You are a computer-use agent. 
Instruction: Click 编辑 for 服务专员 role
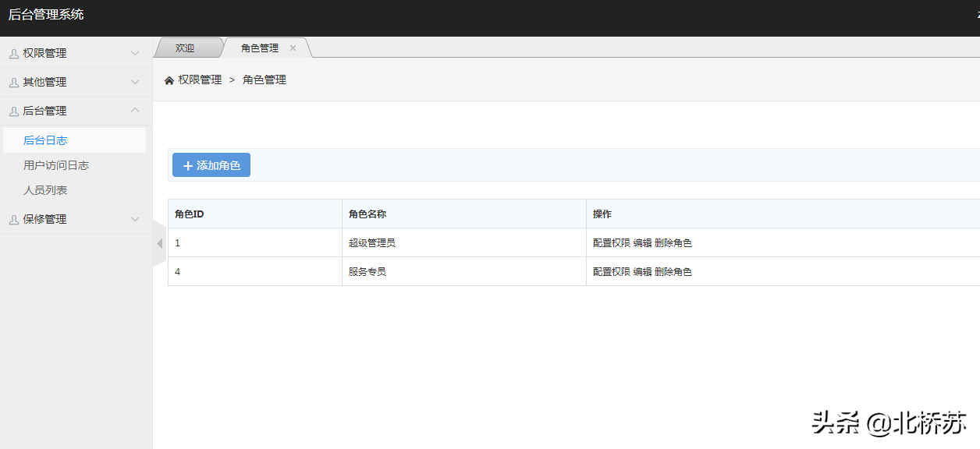(x=642, y=272)
